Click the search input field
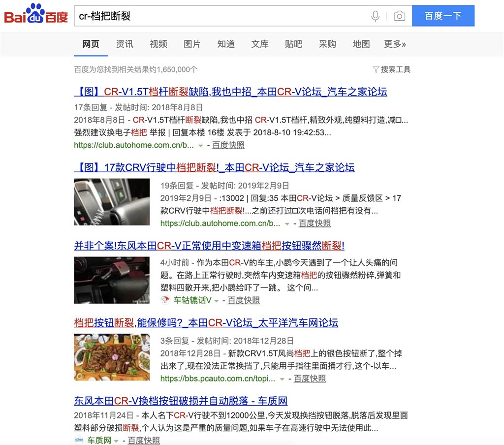Screen dimensions: 504x445 222,16
